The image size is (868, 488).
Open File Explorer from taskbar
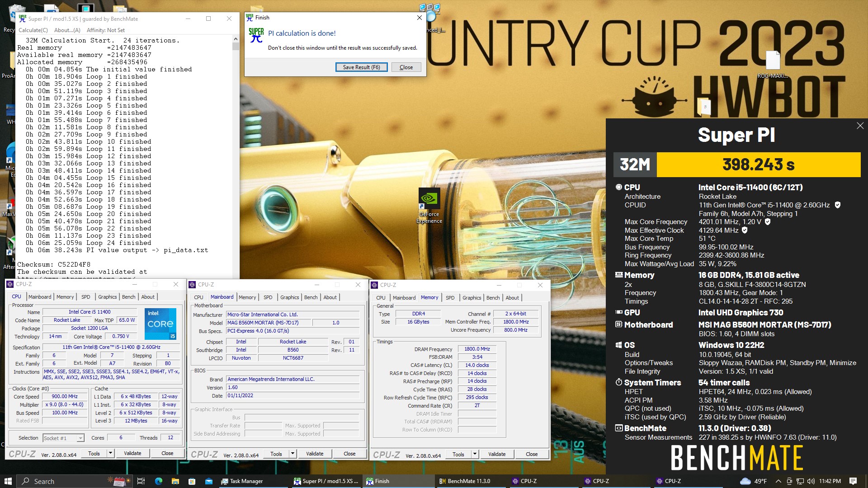175,481
